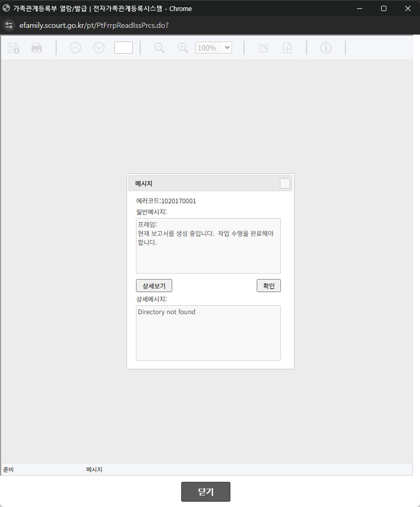Click the save document icon in viewer toolbar
Screen dimensions: 420x507
coord(14,48)
